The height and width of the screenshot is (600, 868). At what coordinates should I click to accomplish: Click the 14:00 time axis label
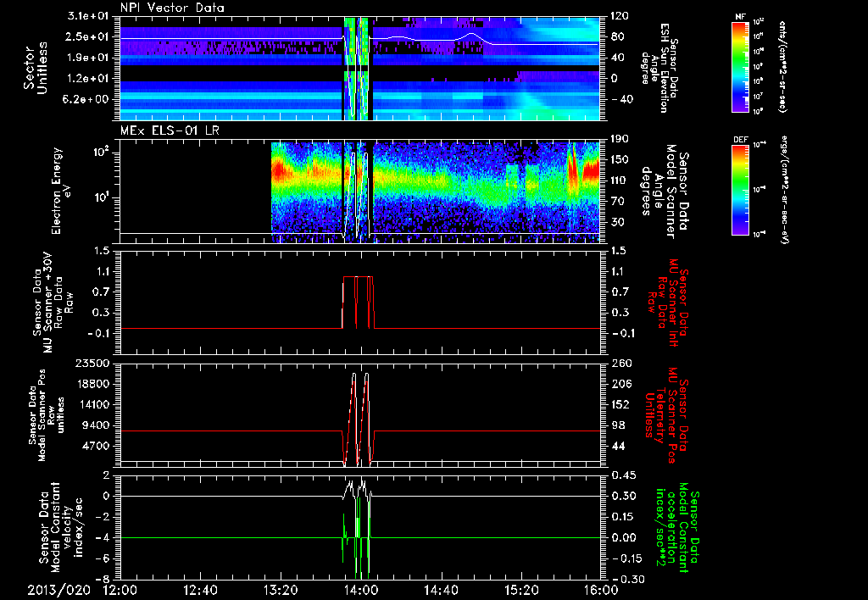point(360,590)
